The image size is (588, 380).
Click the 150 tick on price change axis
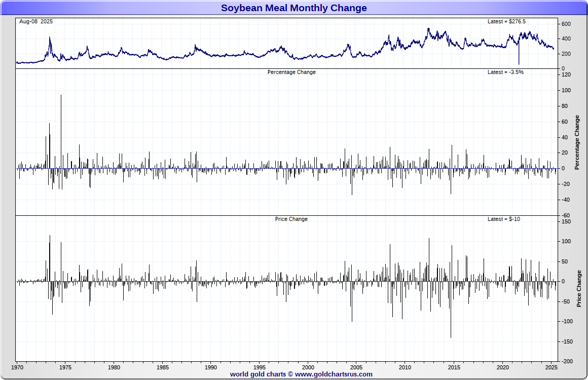(566, 221)
